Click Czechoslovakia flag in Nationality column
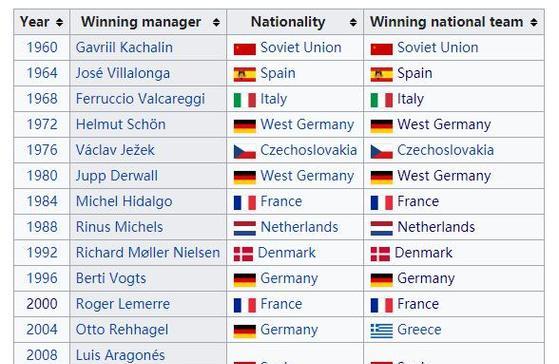 click(x=245, y=151)
